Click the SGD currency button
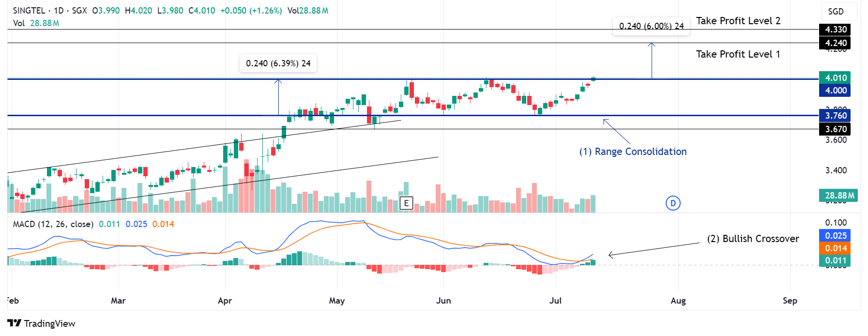Image resolution: width=868 pixels, height=336 pixels. (x=839, y=11)
